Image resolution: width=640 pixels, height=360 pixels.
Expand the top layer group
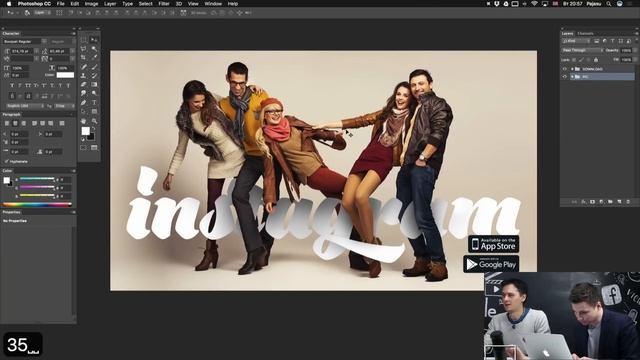(572, 69)
